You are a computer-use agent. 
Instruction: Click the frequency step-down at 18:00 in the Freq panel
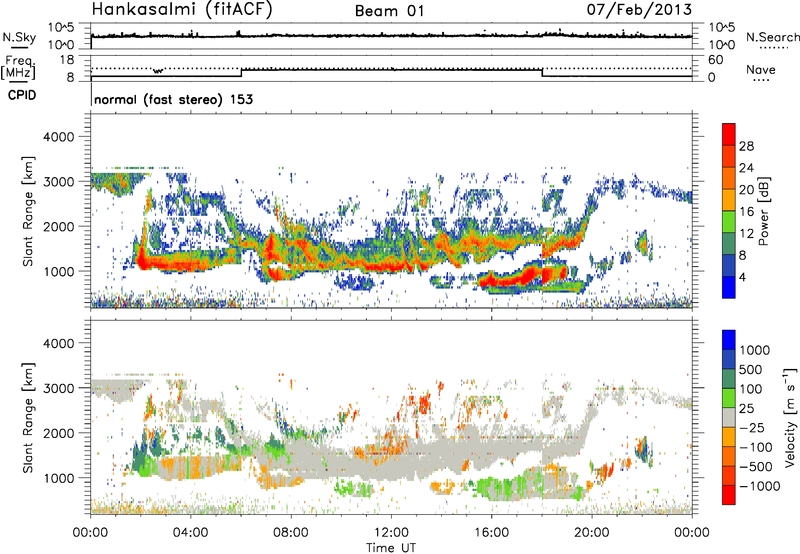[542, 73]
